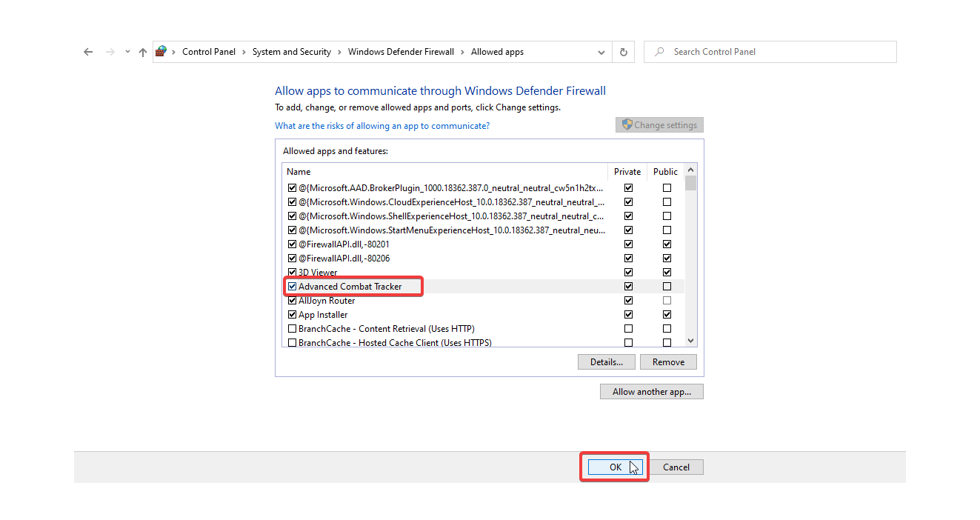980x520 pixels.
Task: Open Control Panel breadcrumb
Action: (x=209, y=52)
